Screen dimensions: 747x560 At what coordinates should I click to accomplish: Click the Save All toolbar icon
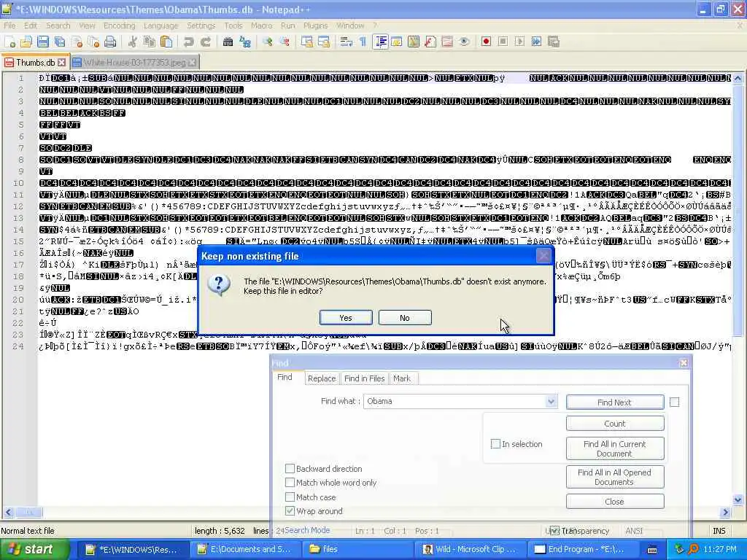[60, 42]
